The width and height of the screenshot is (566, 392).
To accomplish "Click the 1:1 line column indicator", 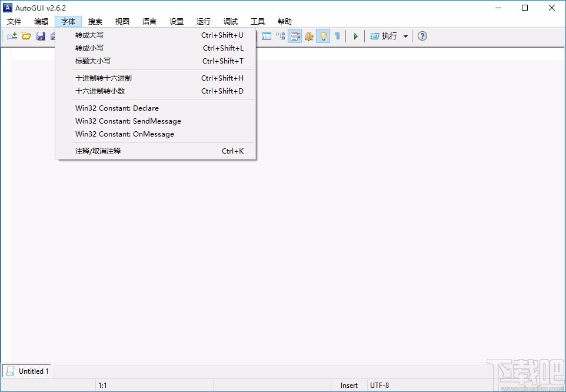I will click(x=103, y=385).
